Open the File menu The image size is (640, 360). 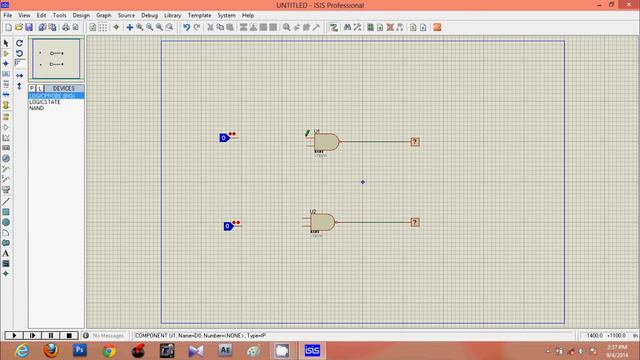tap(7, 15)
